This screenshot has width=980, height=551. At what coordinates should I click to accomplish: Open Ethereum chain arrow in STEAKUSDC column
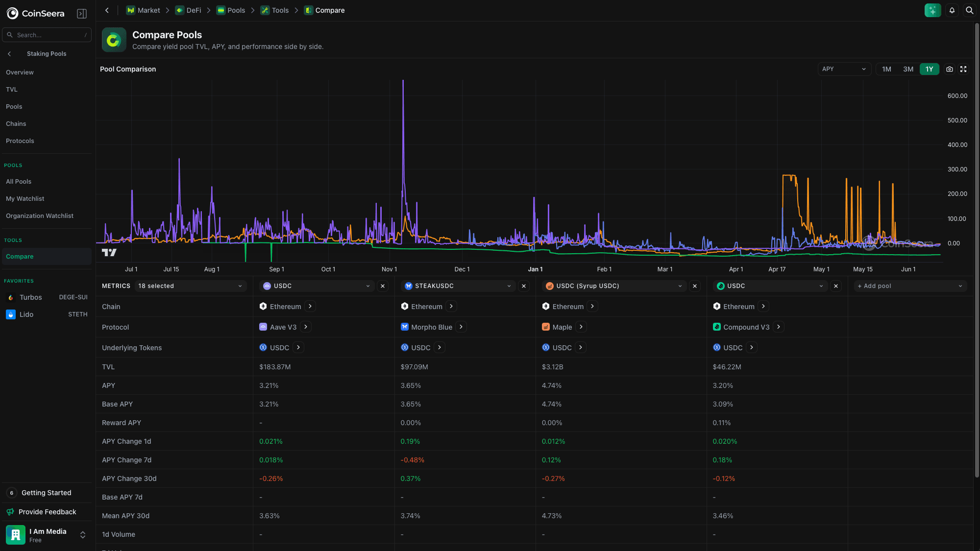click(451, 306)
